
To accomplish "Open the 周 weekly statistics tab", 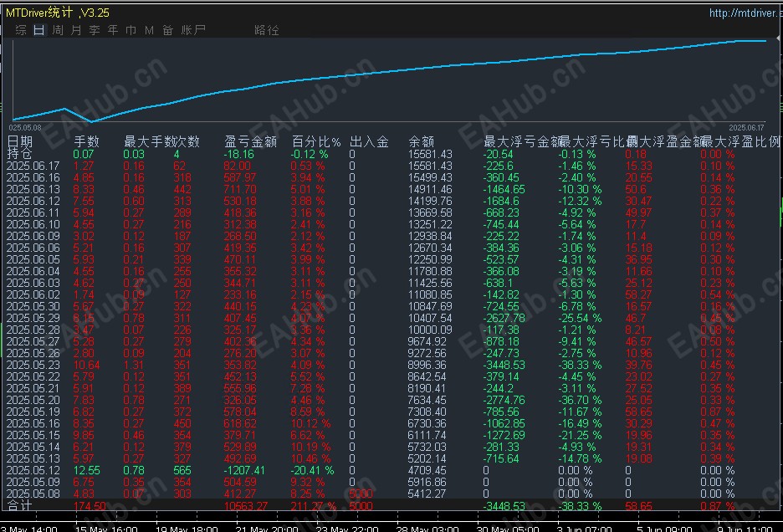I will pyautogui.click(x=58, y=30).
